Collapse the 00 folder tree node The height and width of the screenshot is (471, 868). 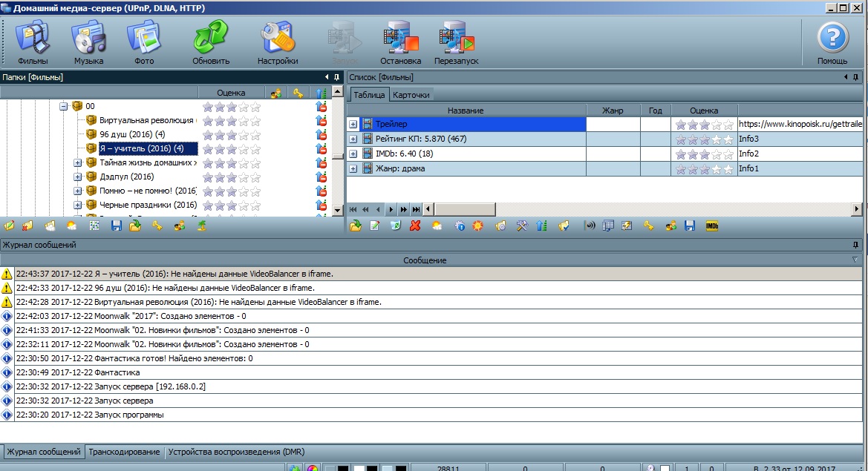click(64, 106)
